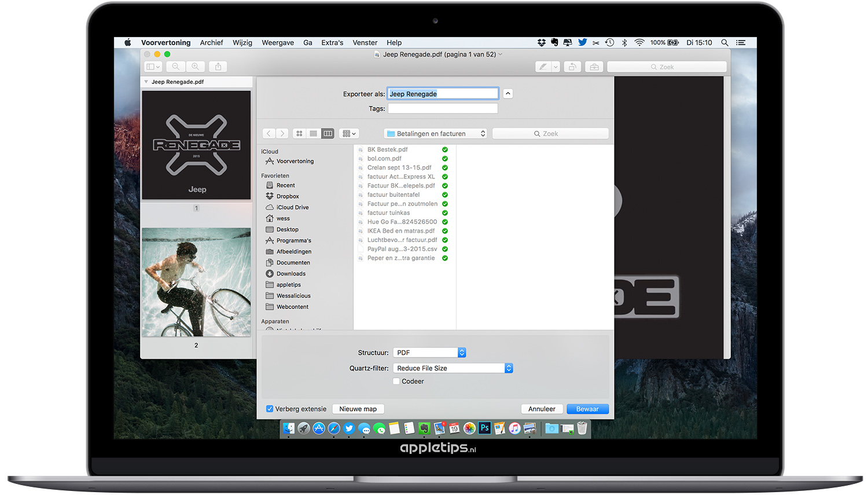Uncheck the Verberg extensie checkbox
The height and width of the screenshot is (495, 868).
point(270,409)
